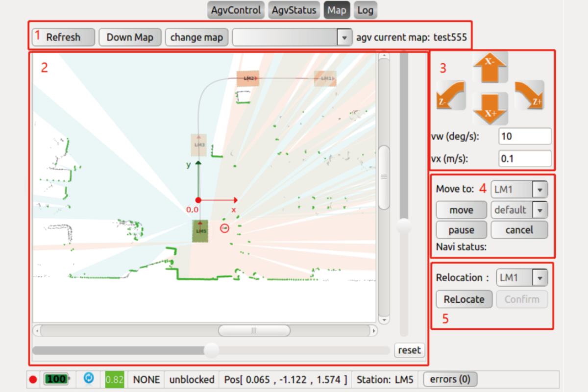Click the battery level indicator icon
The image size is (588, 392).
(x=56, y=379)
